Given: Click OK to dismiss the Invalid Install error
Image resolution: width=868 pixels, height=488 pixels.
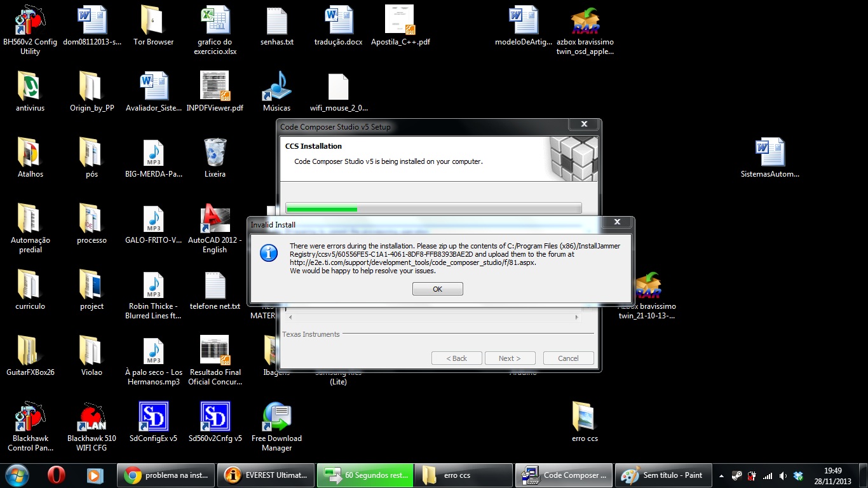Looking at the screenshot, I should (x=437, y=288).
